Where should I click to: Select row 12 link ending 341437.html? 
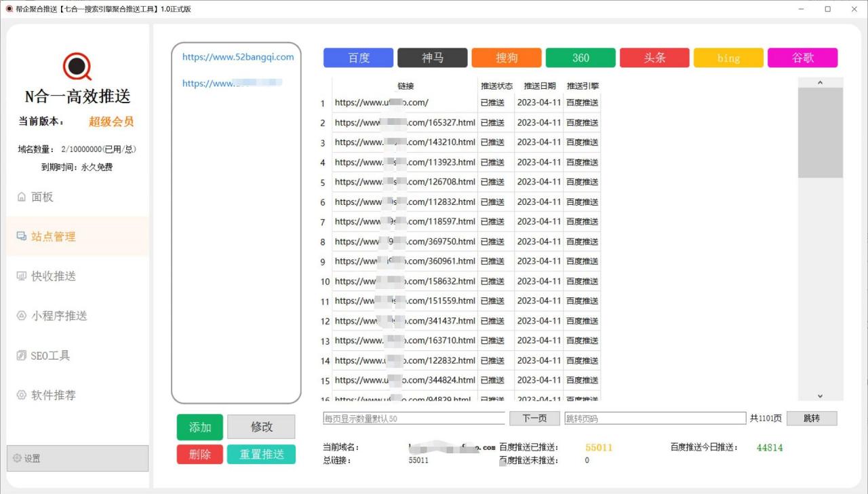[x=405, y=321]
